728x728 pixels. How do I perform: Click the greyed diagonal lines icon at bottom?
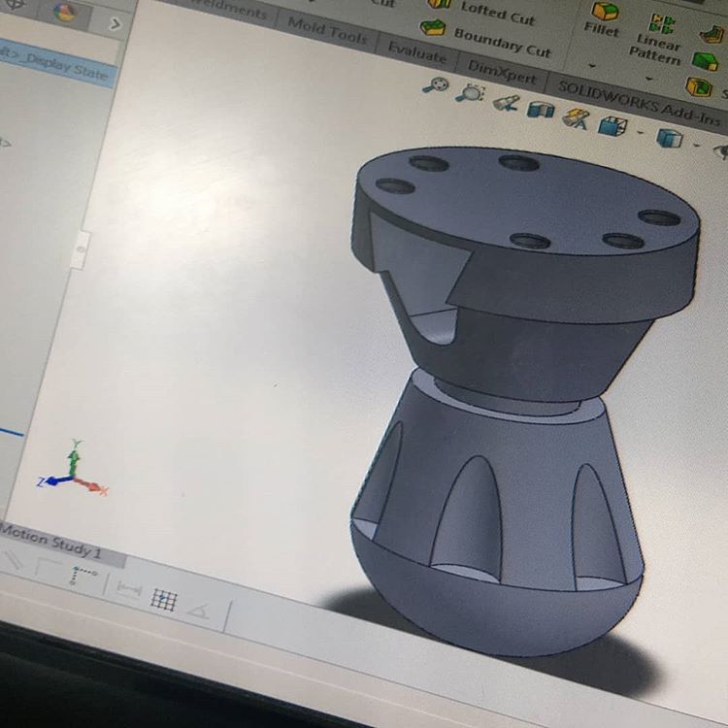[x=13, y=559]
